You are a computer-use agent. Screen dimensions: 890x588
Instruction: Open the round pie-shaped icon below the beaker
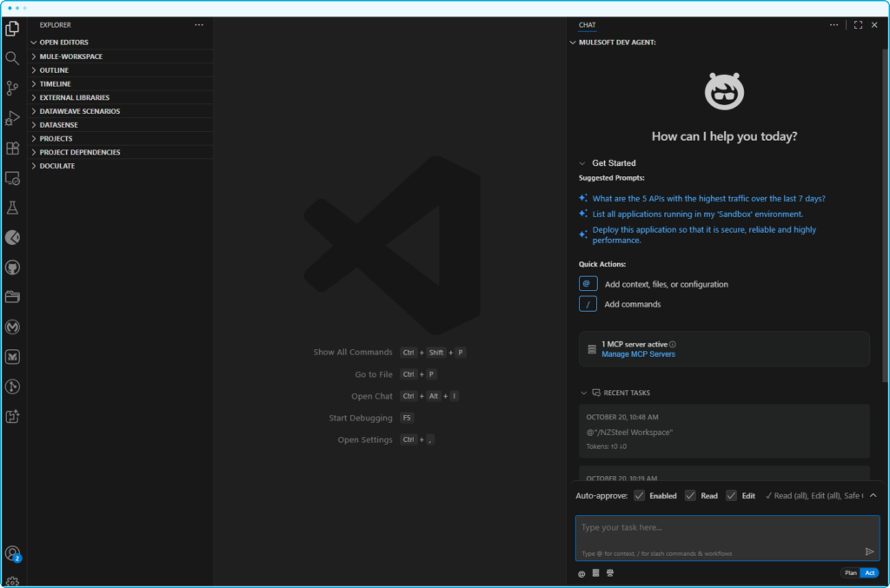[12, 238]
